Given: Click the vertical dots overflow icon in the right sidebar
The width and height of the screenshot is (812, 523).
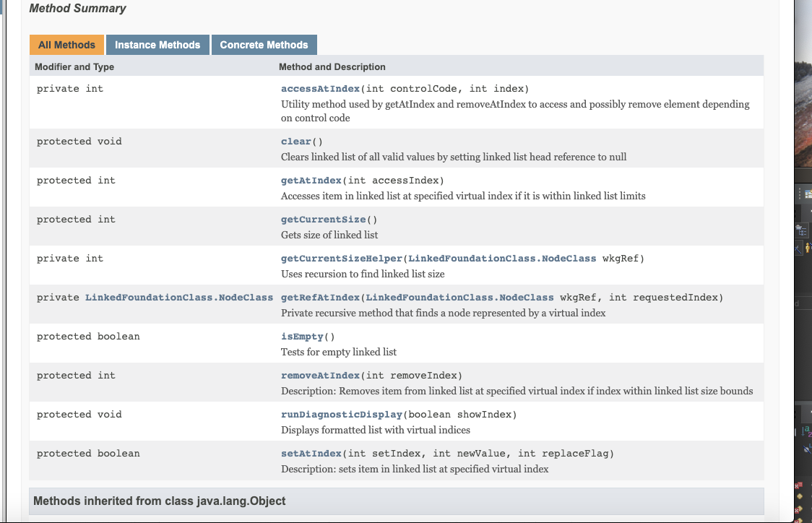Looking at the screenshot, I should [800, 193].
